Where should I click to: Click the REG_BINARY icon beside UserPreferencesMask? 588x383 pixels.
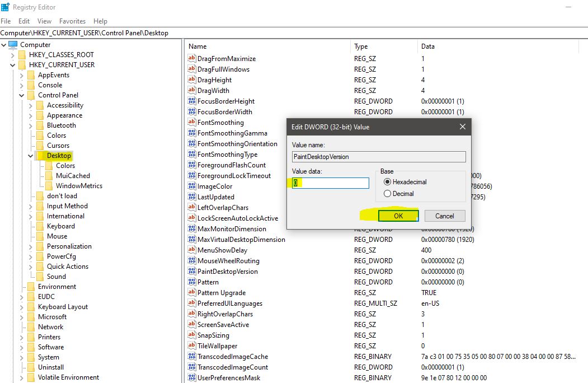[x=193, y=377]
